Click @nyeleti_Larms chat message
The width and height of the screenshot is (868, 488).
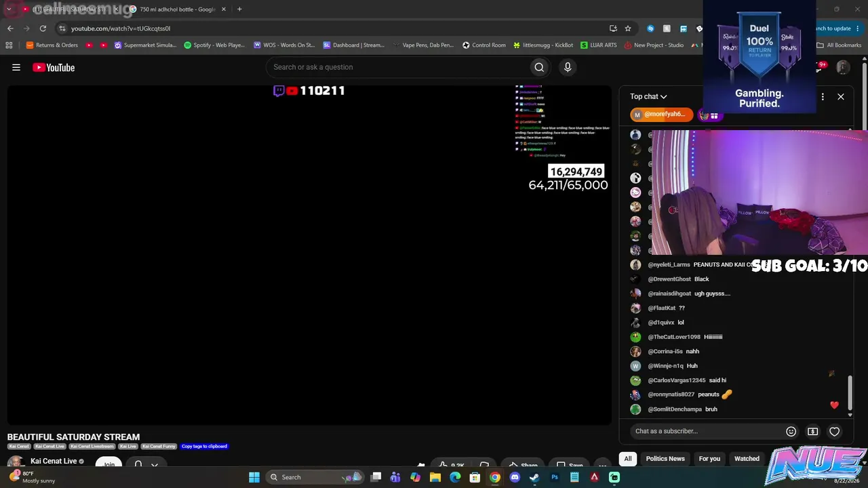[698, 265]
